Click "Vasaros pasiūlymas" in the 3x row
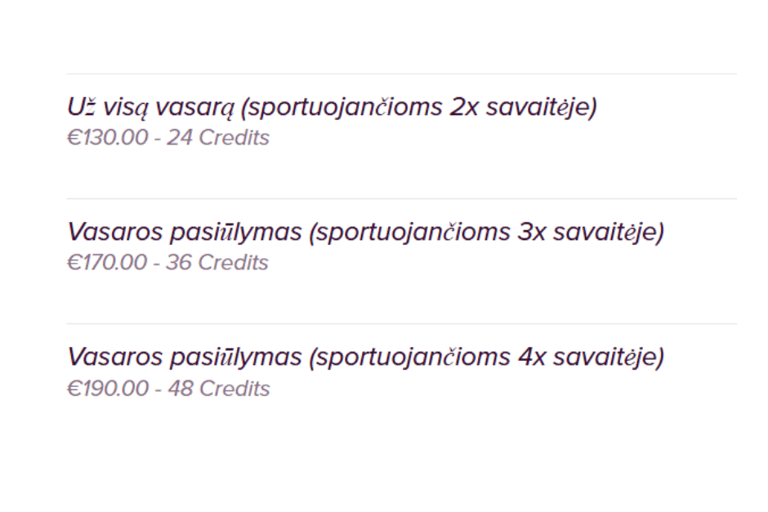The height and width of the screenshot is (512, 768). point(185,232)
